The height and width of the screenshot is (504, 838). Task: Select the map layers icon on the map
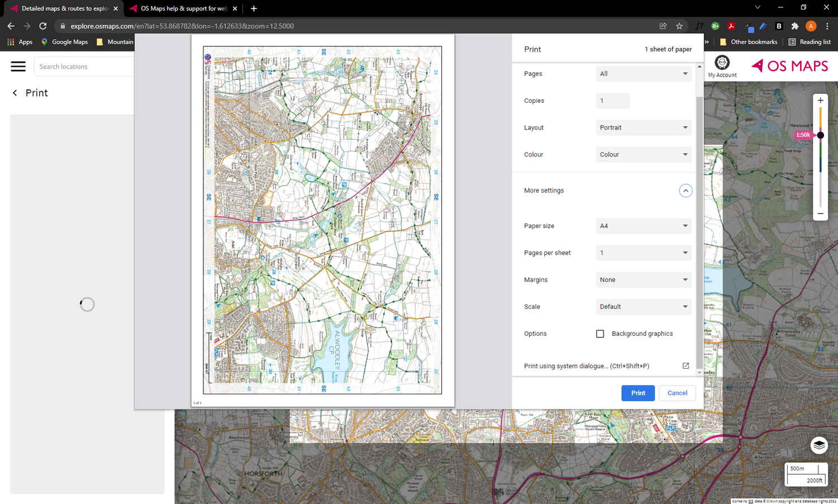[819, 445]
